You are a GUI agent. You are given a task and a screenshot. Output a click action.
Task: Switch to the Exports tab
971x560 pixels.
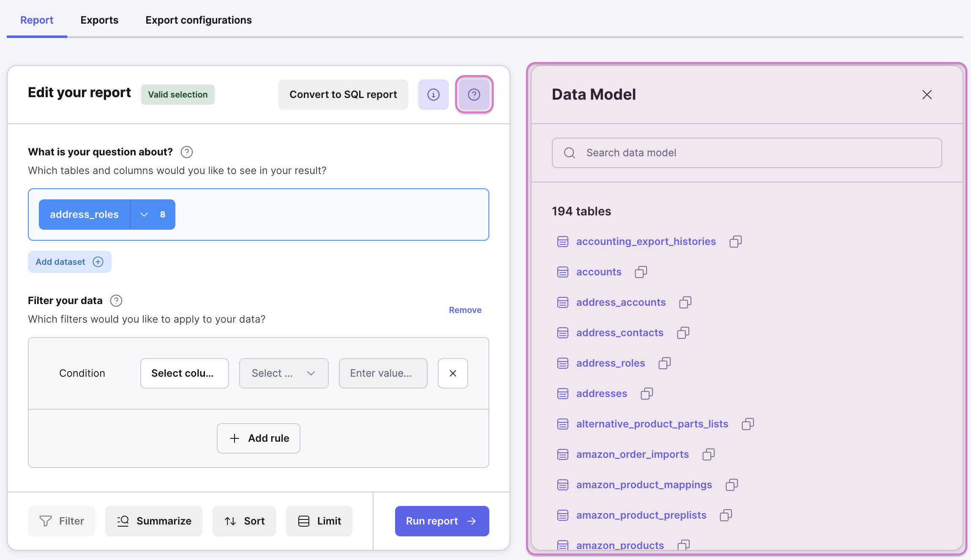(x=99, y=20)
